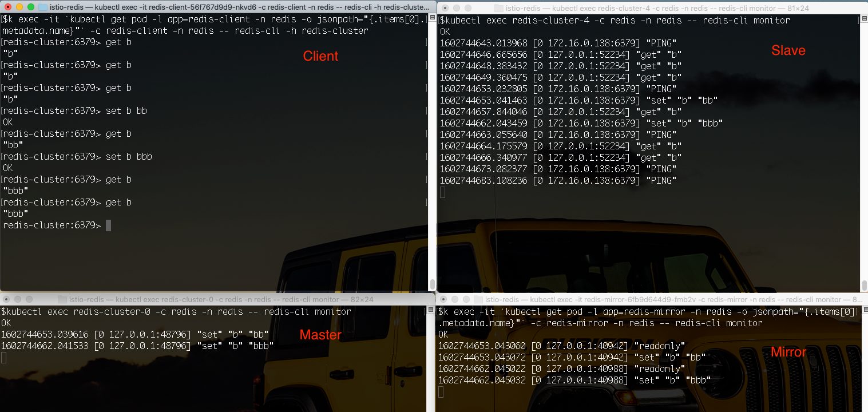Image resolution: width=868 pixels, height=412 pixels.
Task: Click the empty redis-cluster:6379> prompt with block cursor
Action: (57, 225)
